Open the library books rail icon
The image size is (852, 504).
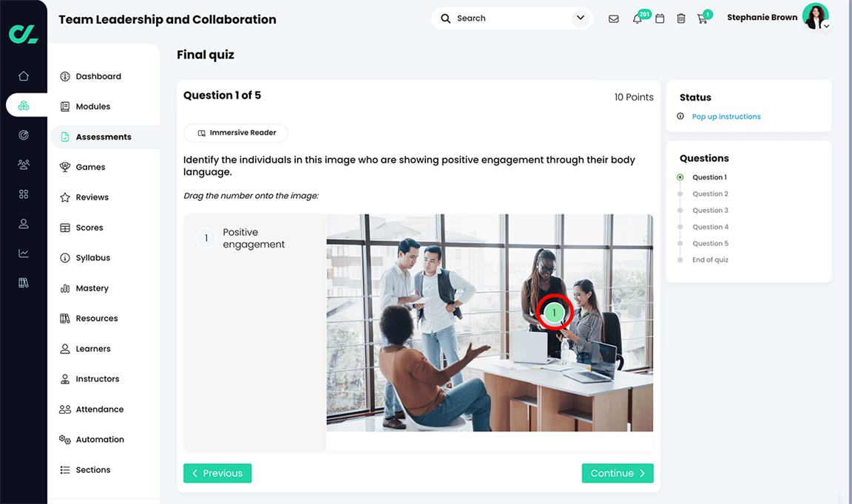click(x=24, y=282)
